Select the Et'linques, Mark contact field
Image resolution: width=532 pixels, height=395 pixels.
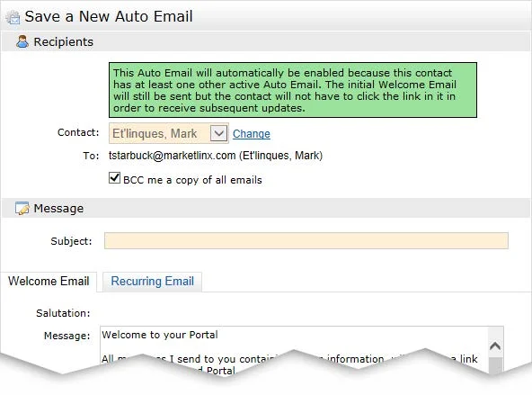[169, 133]
